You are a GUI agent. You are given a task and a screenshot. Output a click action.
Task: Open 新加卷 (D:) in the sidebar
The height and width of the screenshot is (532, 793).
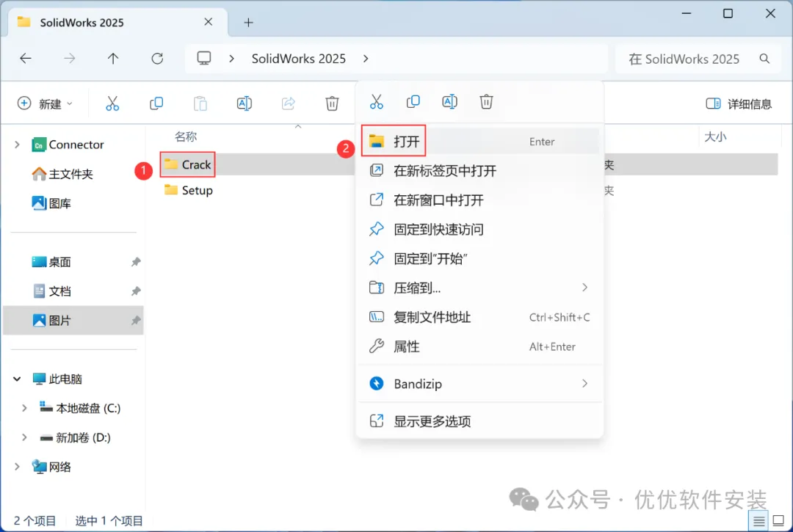(75, 437)
